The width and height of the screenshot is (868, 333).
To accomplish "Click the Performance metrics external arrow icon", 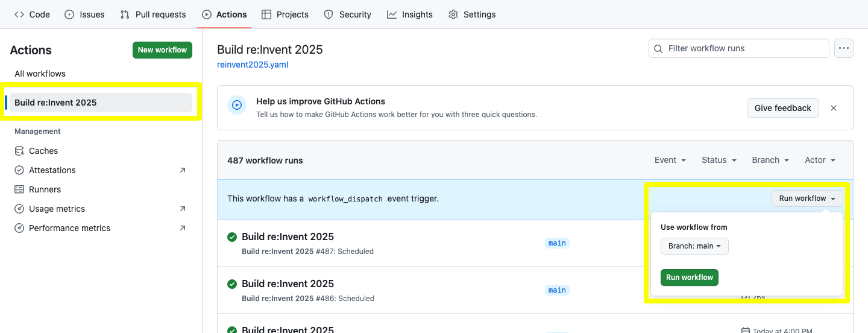I will (183, 228).
